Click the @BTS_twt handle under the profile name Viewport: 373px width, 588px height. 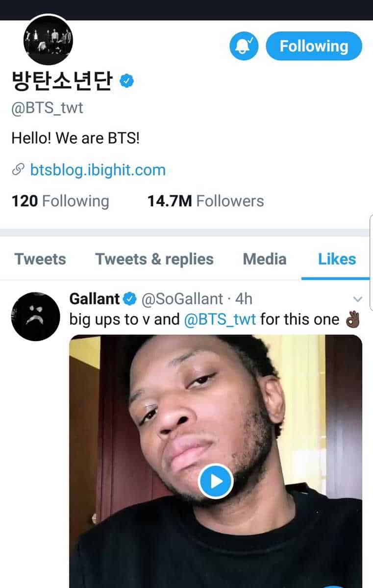47,107
